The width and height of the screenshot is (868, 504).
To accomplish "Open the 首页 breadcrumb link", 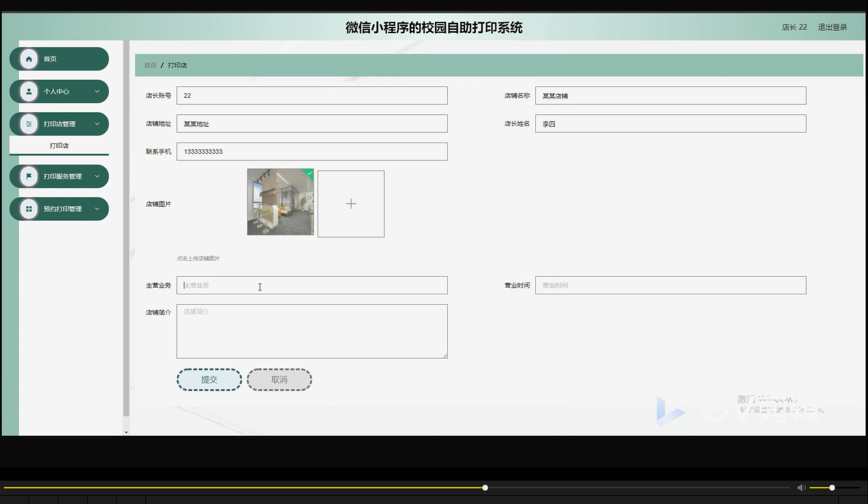I will [x=149, y=65].
